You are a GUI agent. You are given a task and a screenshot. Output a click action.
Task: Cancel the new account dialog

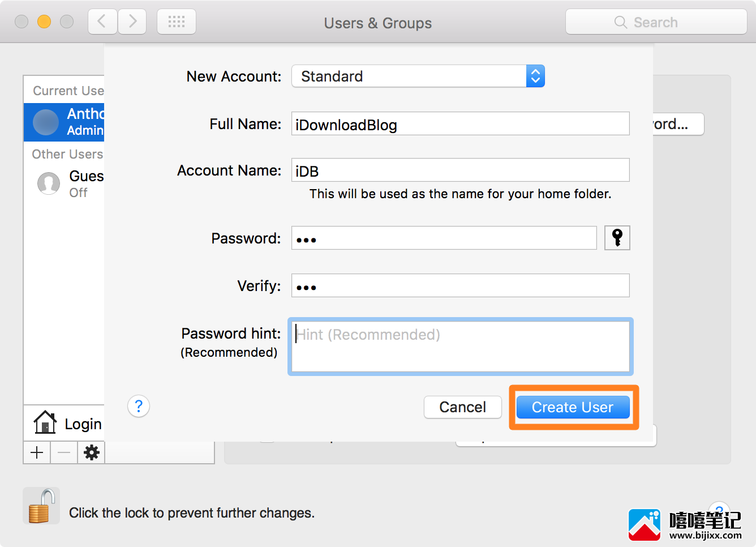coord(462,407)
